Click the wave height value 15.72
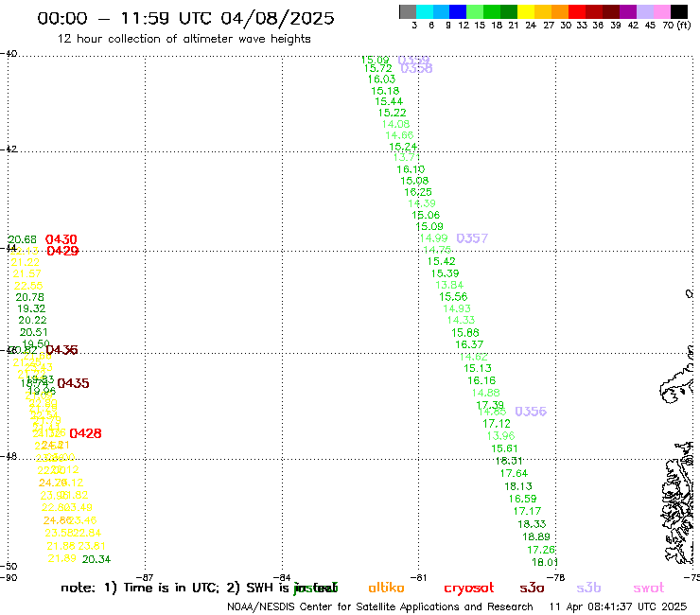This screenshot has width=700, height=615. pos(377,68)
